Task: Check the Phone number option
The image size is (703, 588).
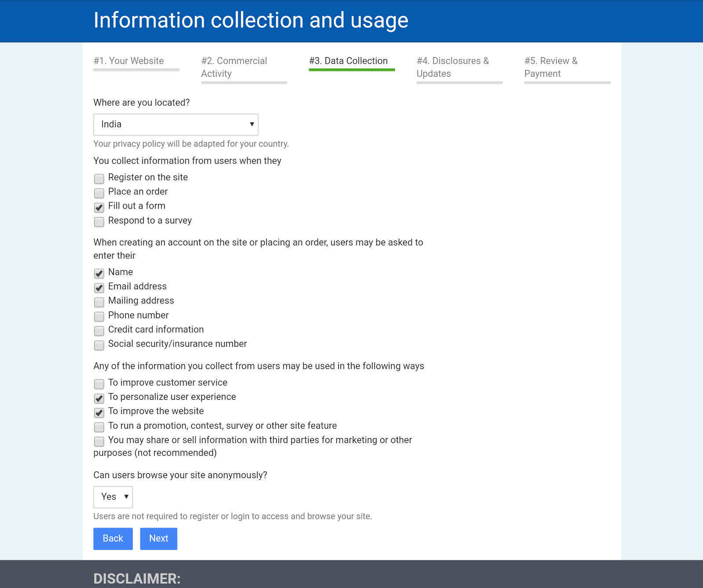Action: 99,317
